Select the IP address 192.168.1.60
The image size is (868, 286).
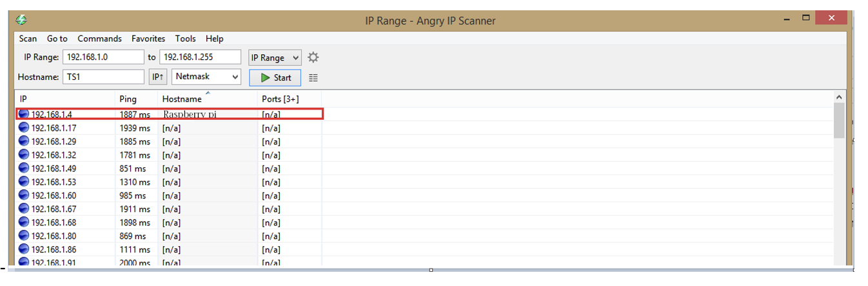point(54,196)
